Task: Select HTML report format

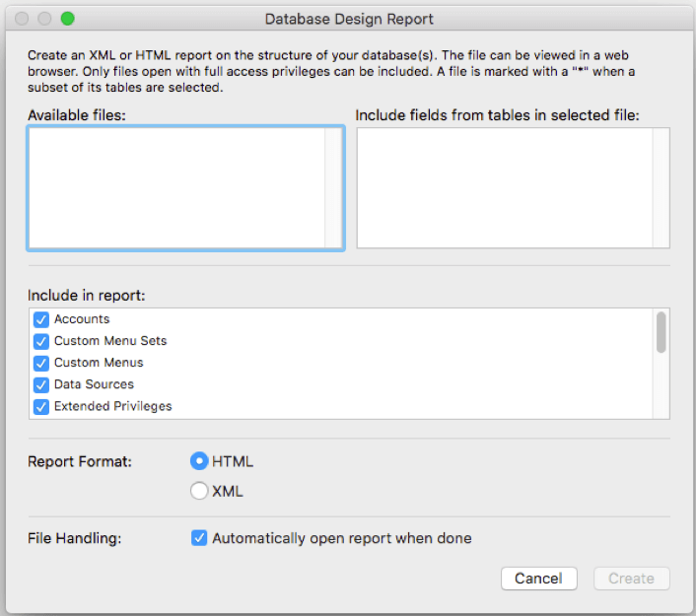Action: [199, 461]
